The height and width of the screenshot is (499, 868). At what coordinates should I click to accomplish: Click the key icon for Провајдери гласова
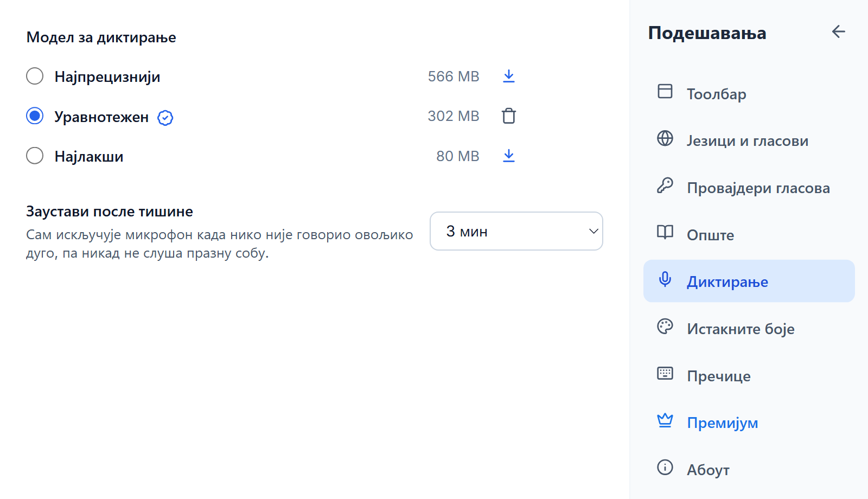tap(665, 185)
